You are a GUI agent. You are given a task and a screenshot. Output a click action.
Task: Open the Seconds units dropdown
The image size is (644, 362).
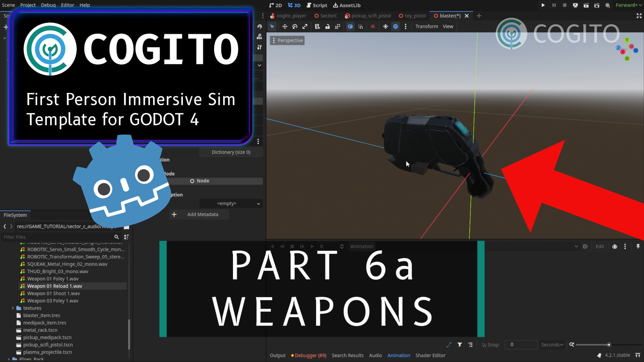[x=552, y=345]
